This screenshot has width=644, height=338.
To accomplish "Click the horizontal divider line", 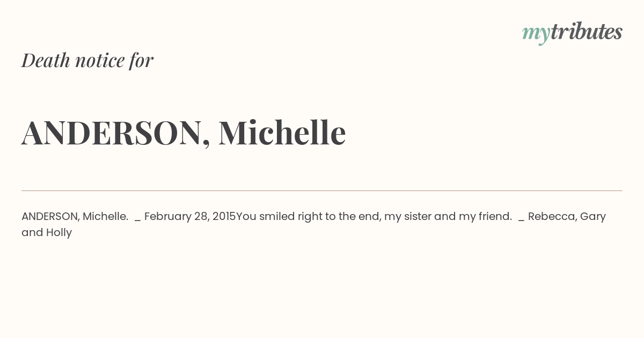I will [x=322, y=190].
